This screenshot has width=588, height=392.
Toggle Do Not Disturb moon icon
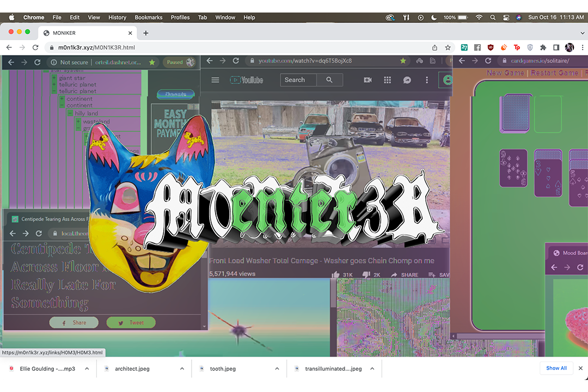(x=434, y=17)
